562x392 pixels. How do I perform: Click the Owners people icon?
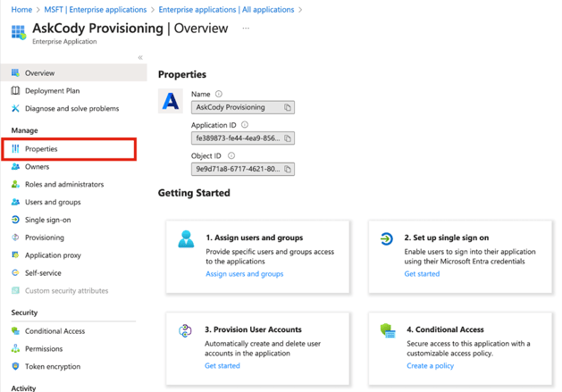[x=15, y=167]
